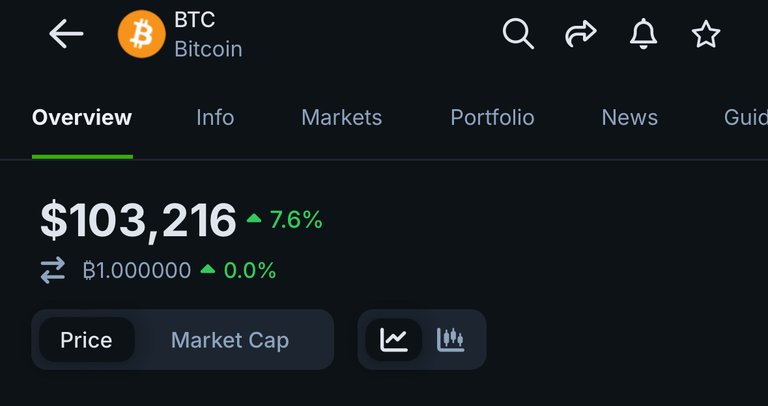Select the Market Cap toggle option
768x406 pixels.
pos(230,340)
